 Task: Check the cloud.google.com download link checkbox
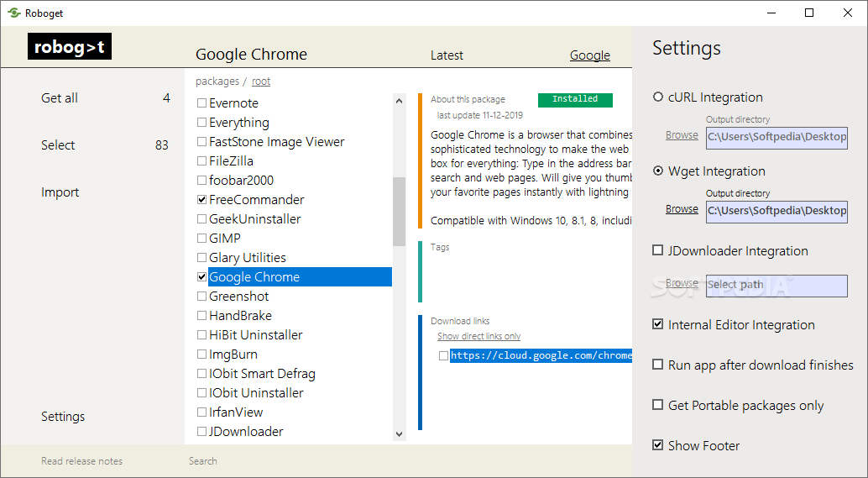click(443, 355)
